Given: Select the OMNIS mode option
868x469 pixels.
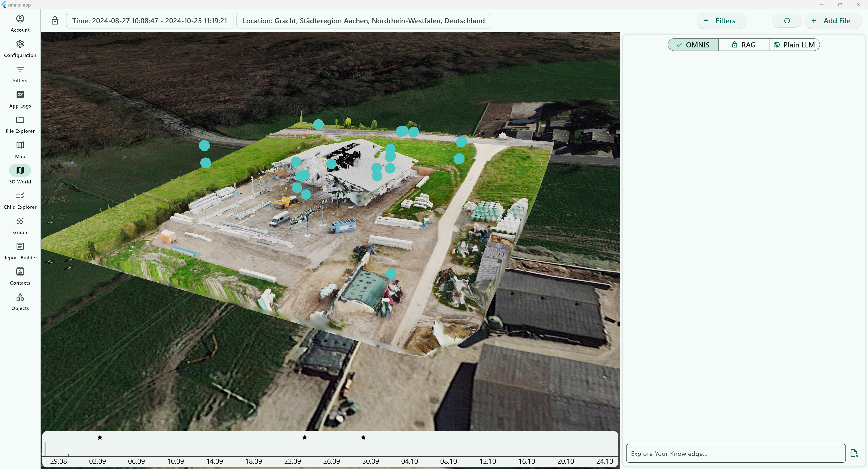Looking at the screenshot, I should [693, 45].
